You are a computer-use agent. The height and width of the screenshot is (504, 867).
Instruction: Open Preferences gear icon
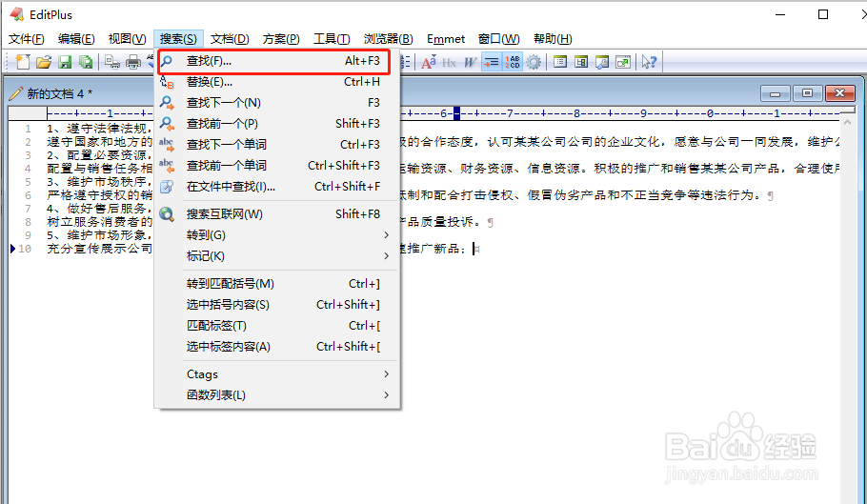coord(534,62)
